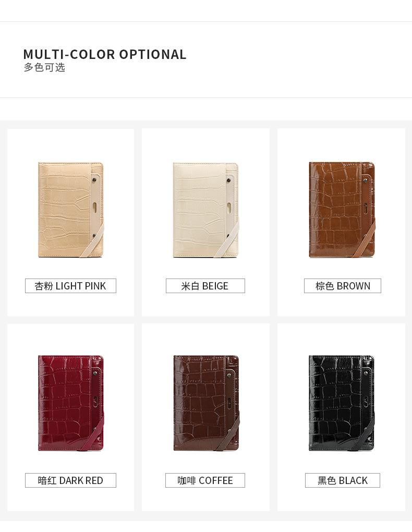Select the beige wallet image
412x532 pixels.
(x=206, y=210)
